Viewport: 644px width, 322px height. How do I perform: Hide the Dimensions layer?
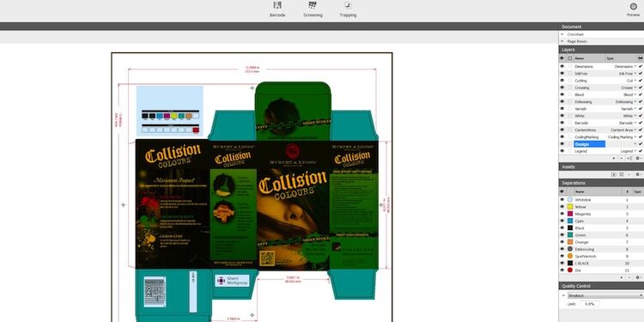pos(562,66)
